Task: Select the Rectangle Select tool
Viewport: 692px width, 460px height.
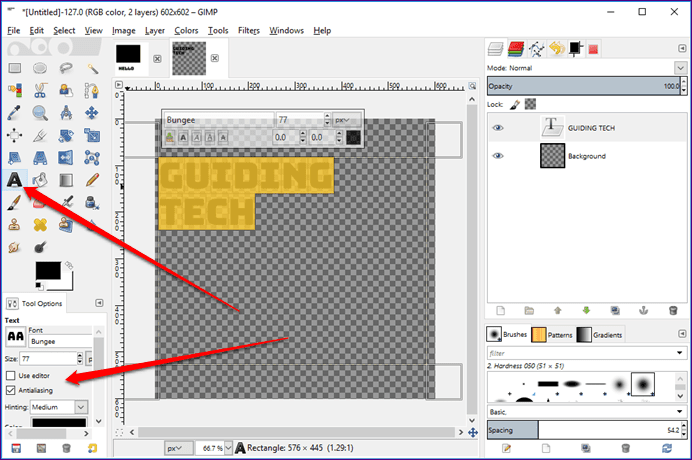Action: pos(15,68)
